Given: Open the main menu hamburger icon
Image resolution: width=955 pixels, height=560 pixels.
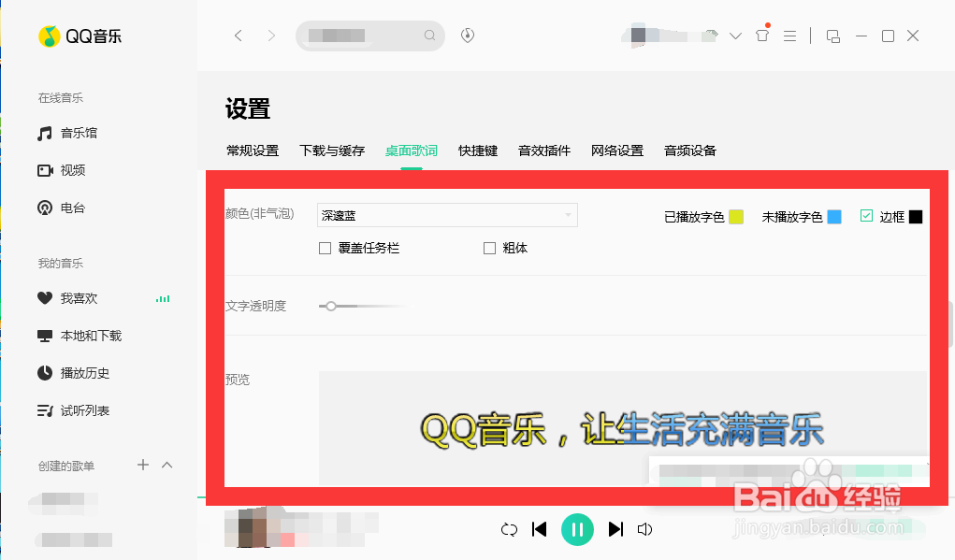Looking at the screenshot, I should pyautogui.click(x=790, y=36).
